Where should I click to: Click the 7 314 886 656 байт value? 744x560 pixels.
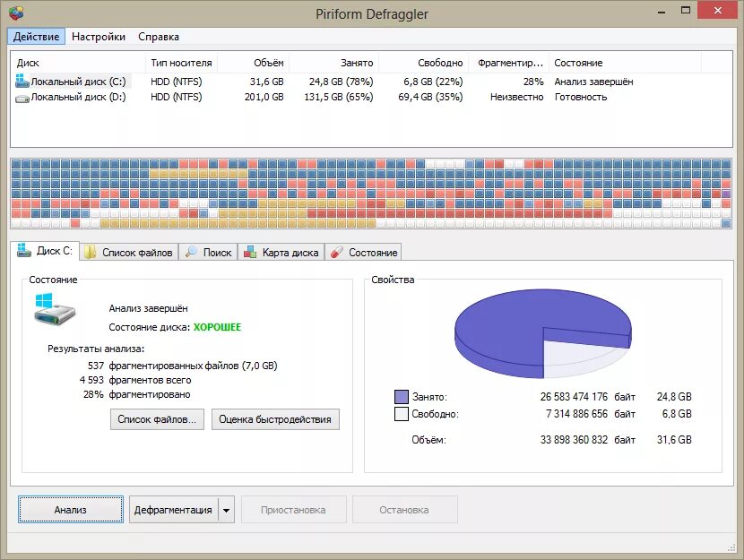point(591,414)
